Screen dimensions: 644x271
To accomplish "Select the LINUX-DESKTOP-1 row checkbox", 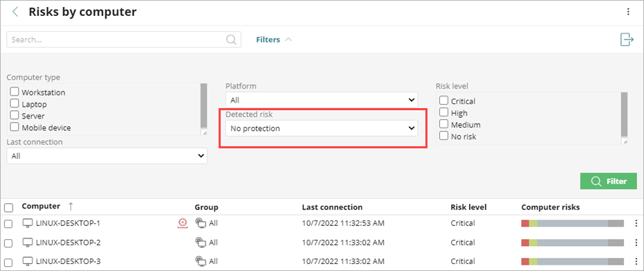I will click(x=8, y=224).
